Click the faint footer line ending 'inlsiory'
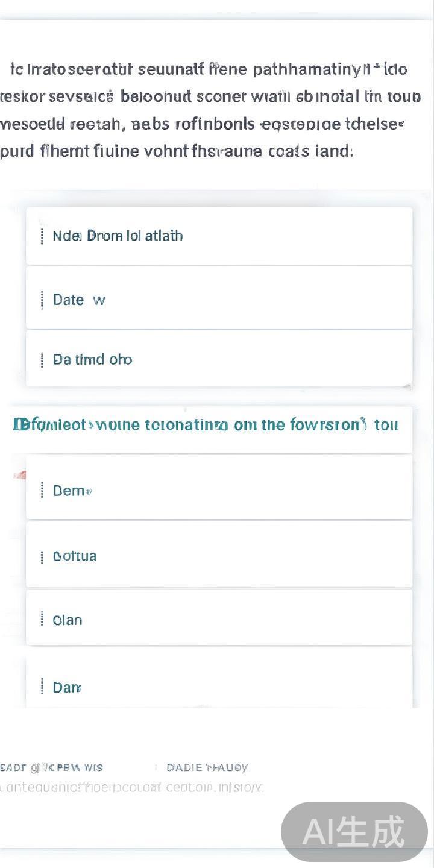 pos(131,787)
